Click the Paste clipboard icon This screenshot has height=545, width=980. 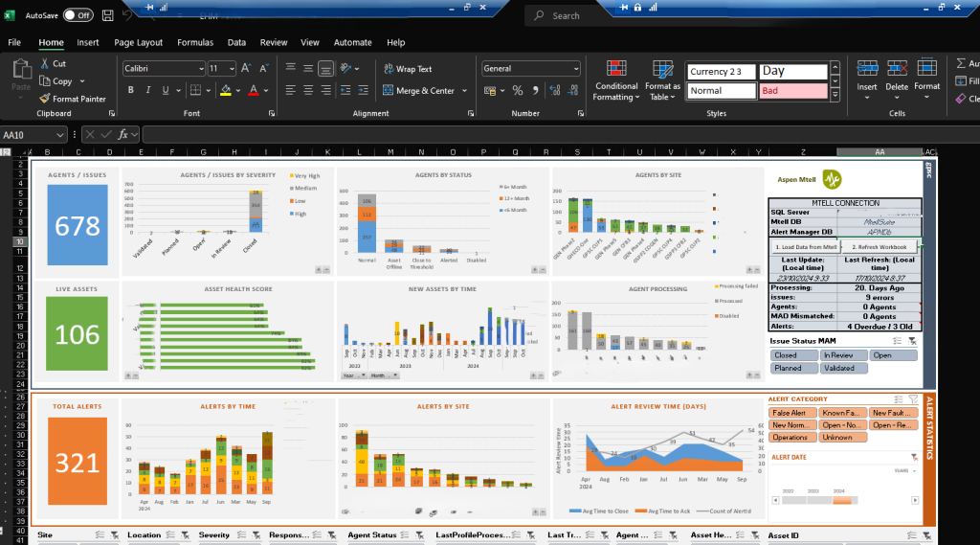21,70
